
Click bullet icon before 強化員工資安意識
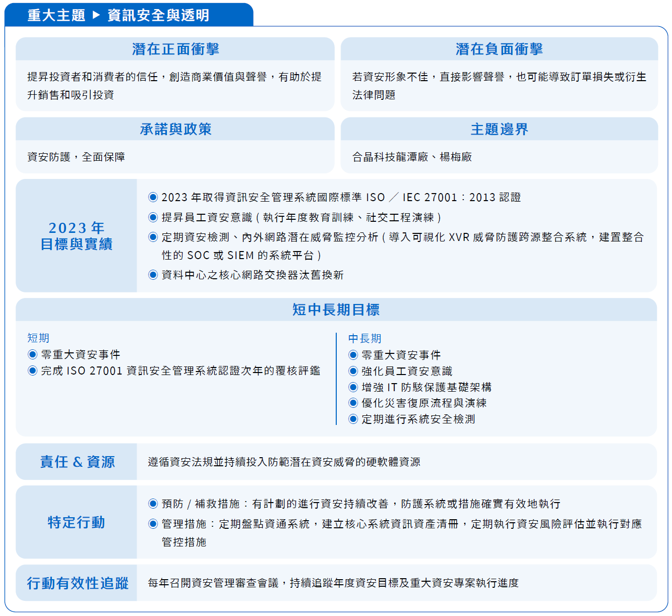353,371
